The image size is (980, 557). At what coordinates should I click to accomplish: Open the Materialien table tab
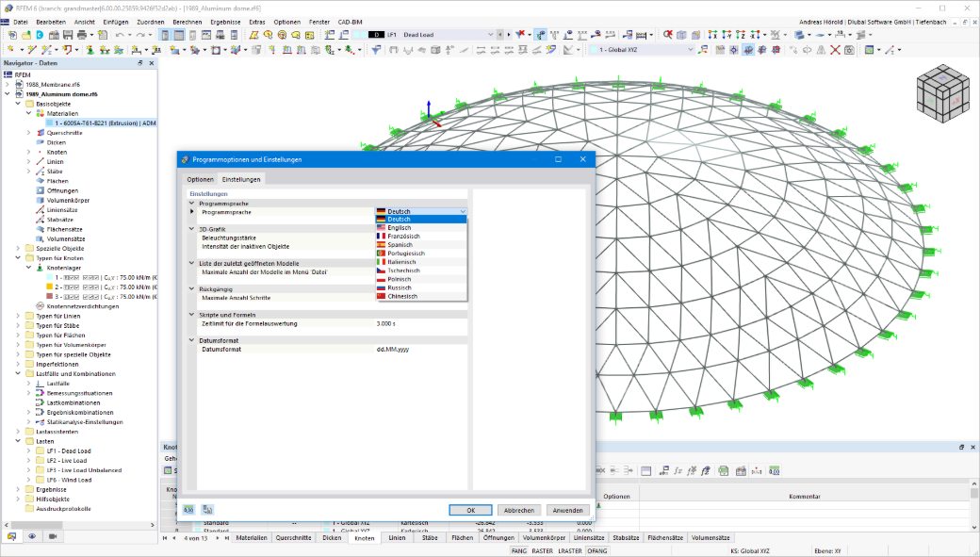pos(252,537)
